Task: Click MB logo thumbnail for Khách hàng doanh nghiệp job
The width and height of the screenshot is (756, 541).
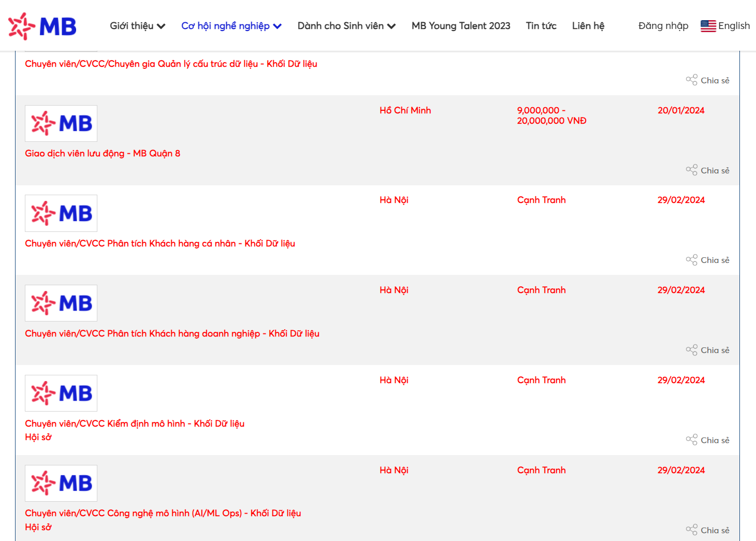Action: [61, 303]
